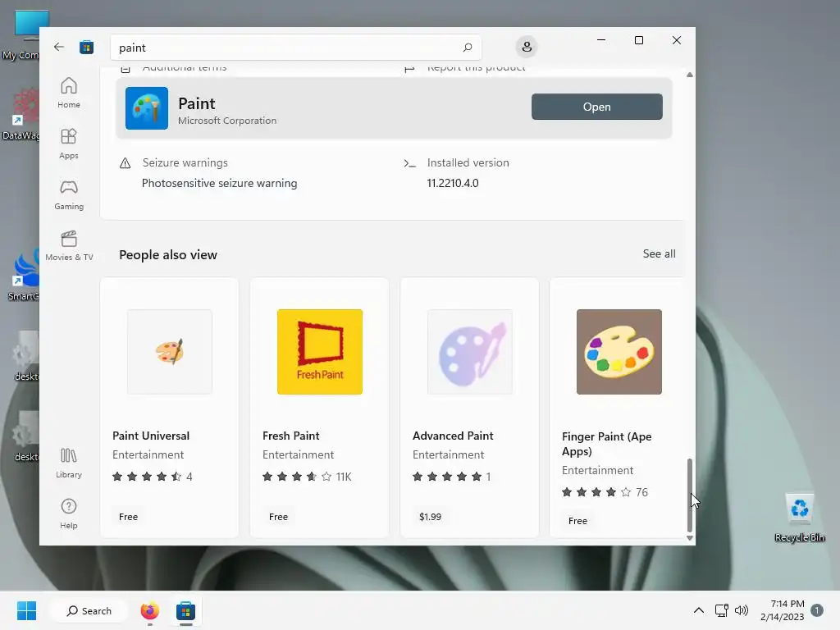Click version number 11.2210.4.0
This screenshot has height=630, width=840.
(x=453, y=183)
